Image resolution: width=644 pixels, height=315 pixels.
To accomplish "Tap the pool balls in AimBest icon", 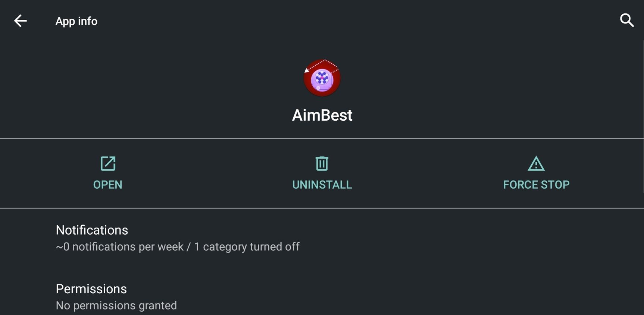I will click(x=322, y=78).
